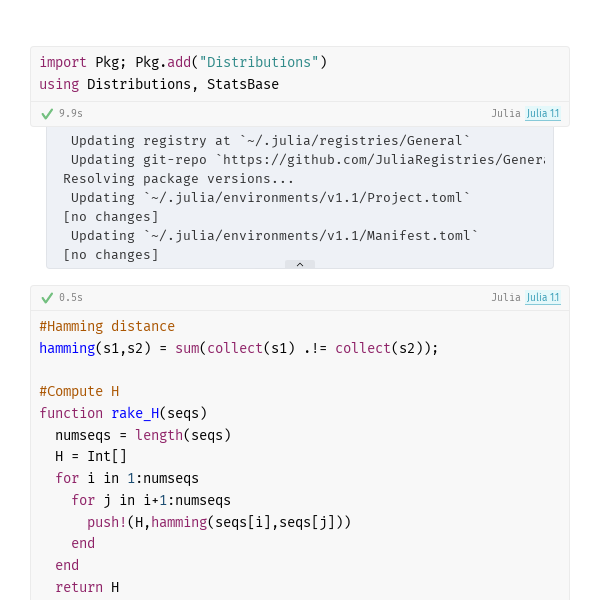600x600 pixels.
Task: Click the Resolving package versions output text
Action: pyautogui.click(x=179, y=179)
